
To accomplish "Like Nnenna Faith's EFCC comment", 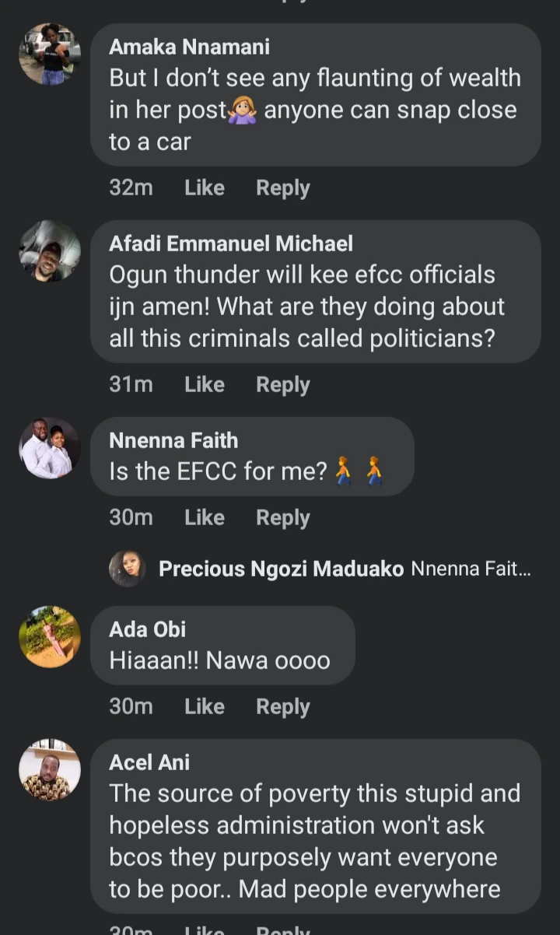I will [x=205, y=518].
